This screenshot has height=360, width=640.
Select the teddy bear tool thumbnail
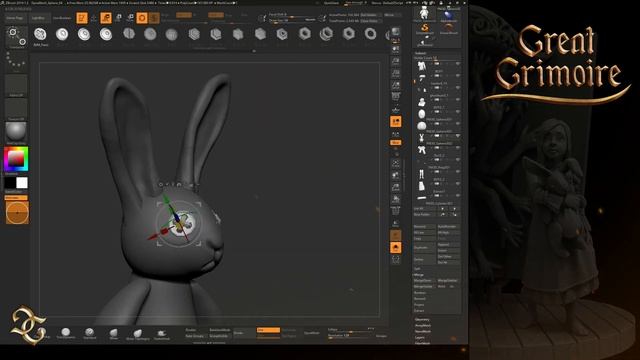424,13
